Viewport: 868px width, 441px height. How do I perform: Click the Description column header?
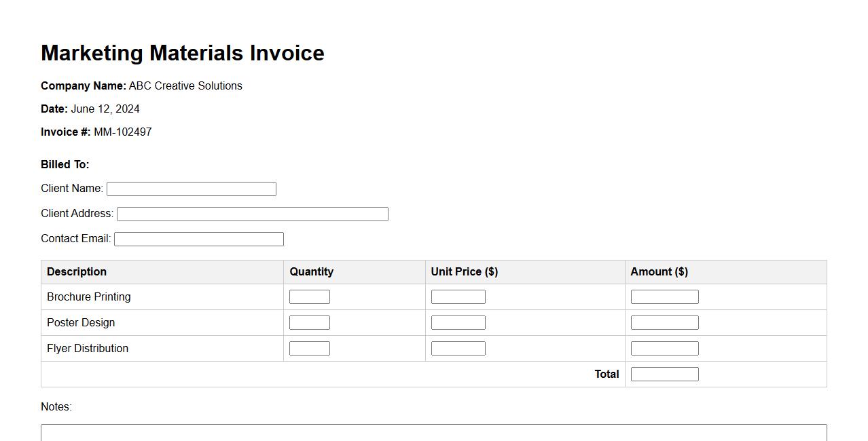pyautogui.click(x=77, y=272)
